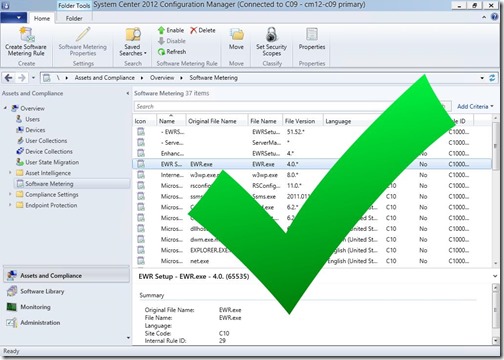
Task: Click the blue help icon in the top right
Action: point(495,17)
